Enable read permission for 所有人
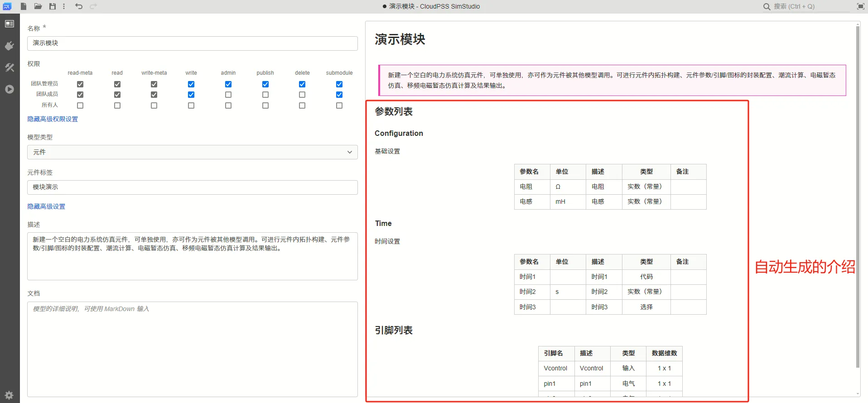 pos(117,106)
